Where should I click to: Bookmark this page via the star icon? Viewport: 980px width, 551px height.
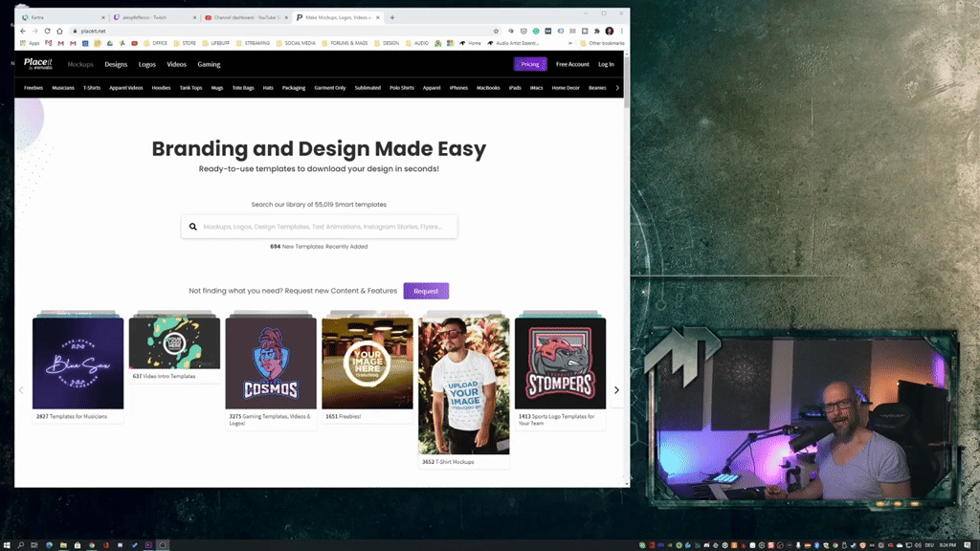point(495,30)
